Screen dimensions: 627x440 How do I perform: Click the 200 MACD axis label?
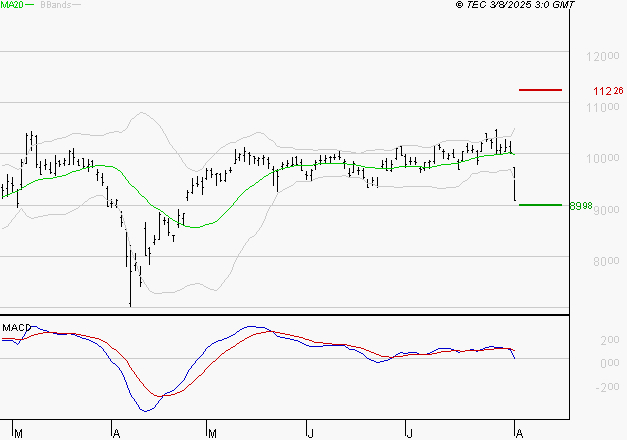coord(610,340)
